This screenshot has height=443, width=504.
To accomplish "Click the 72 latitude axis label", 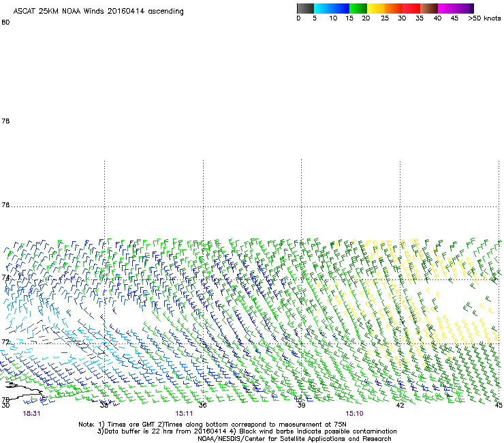I will 5,342.
